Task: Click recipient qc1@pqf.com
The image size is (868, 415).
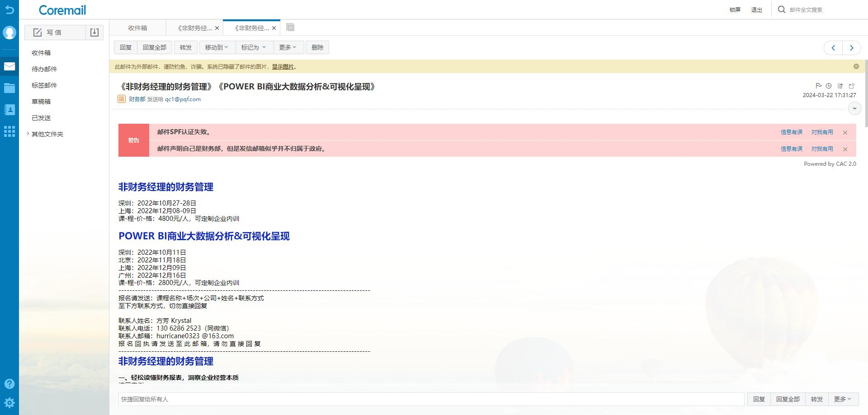Action: [x=183, y=99]
